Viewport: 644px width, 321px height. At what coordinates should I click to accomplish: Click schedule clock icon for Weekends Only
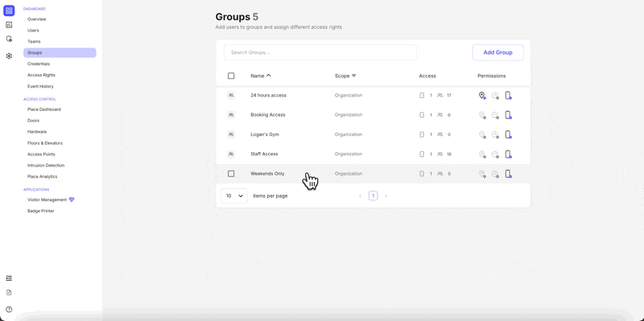tap(495, 174)
